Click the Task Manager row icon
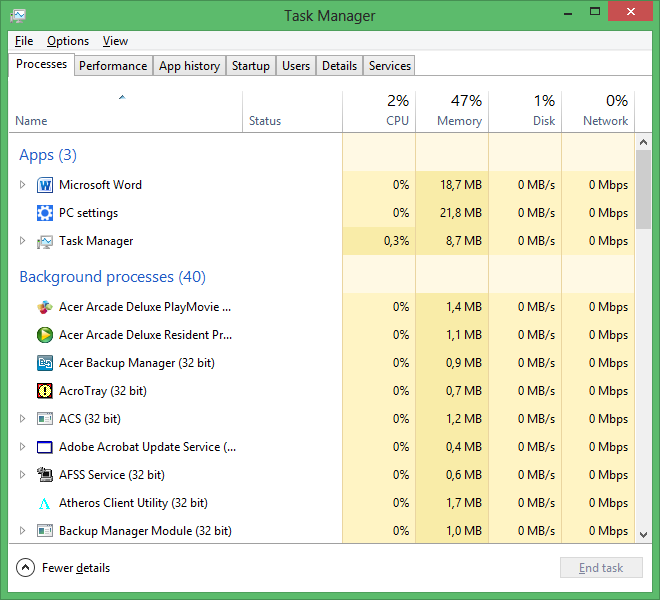 pyautogui.click(x=45, y=241)
